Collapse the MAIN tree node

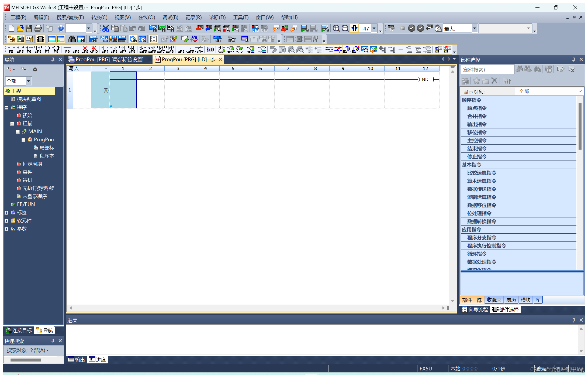(18, 132)
